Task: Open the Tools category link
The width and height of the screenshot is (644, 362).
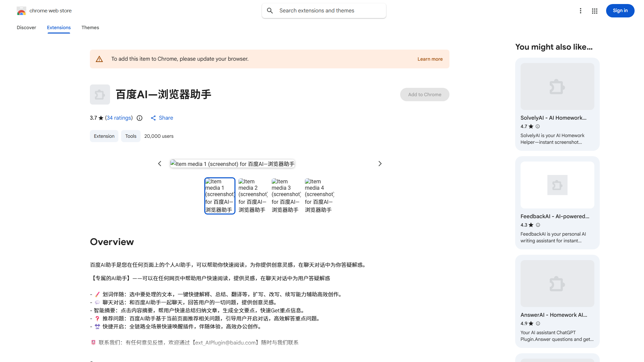Action: tap(130, 136)
